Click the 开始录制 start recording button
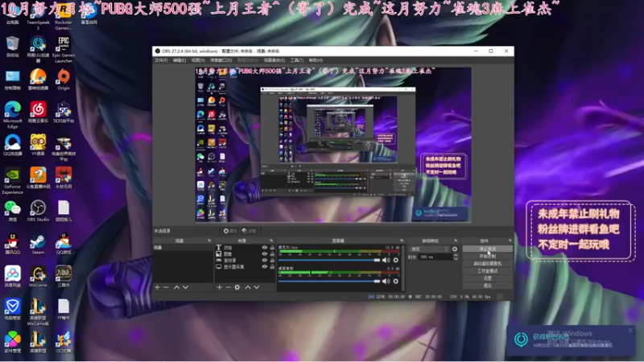This screenshot has height=362, width=644. tap(488, 256)
